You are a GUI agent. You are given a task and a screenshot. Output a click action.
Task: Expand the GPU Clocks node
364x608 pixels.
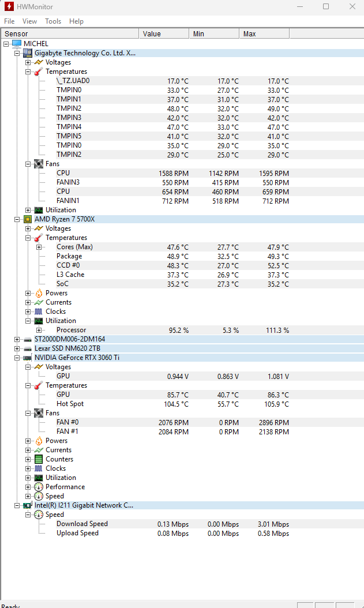coord(28,469)
